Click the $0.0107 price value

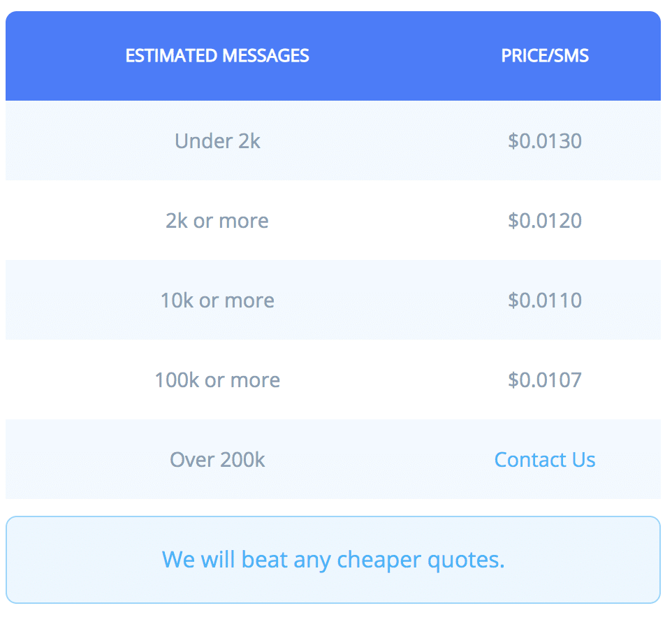(545, 379)
